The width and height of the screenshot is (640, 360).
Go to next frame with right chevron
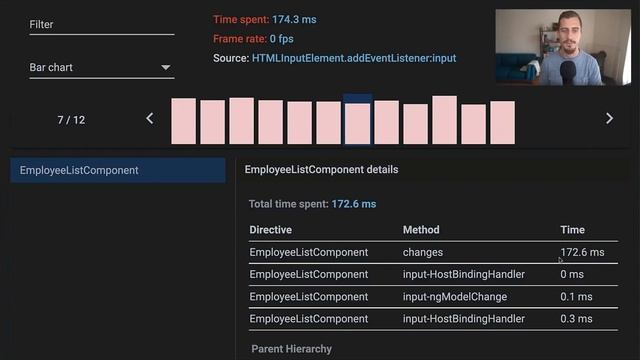pos(609,119)
